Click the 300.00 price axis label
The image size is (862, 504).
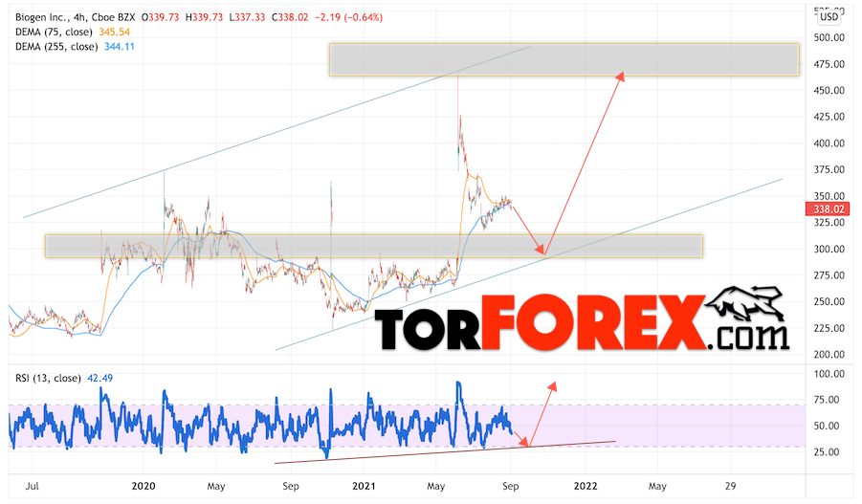[829, 249]
